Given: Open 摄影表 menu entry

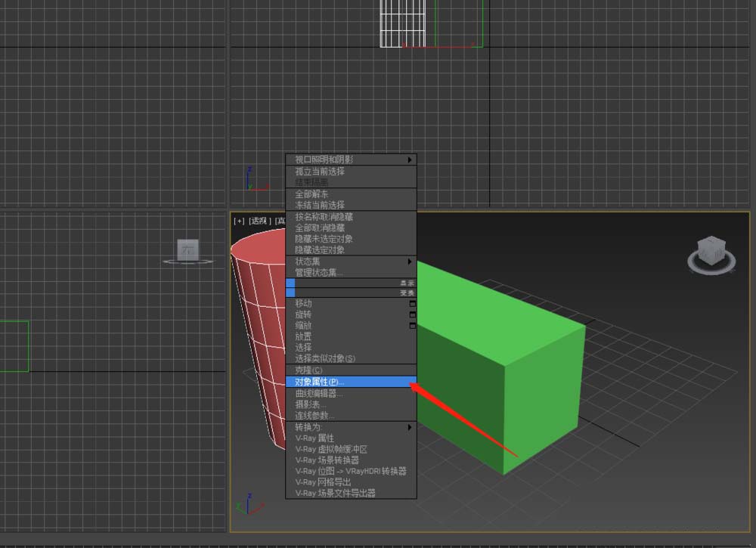Looking at the screenshot, I should [x=351, y=405].
